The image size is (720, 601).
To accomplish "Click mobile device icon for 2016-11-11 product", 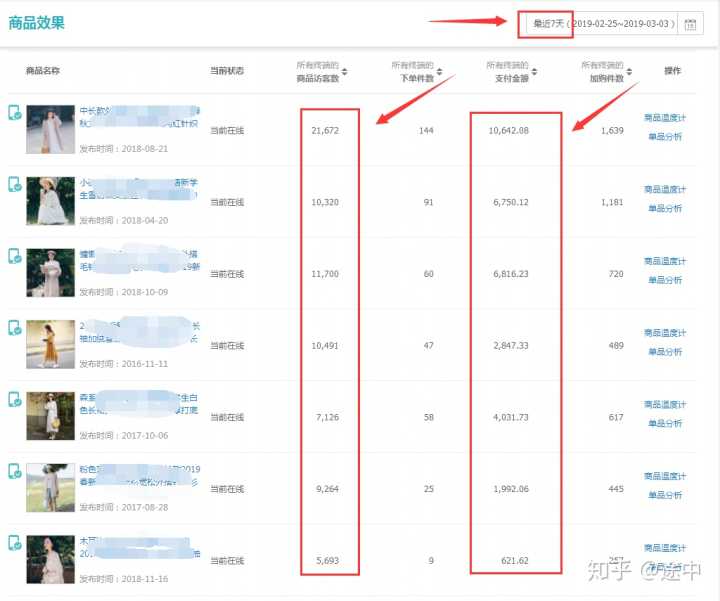I will click(x=15, y=328).
